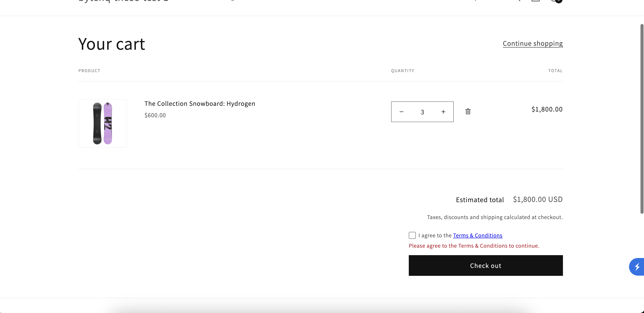The width and height of the screenshot is (644, 313).
Task: Select the $1,800.00 line total text
Action: (x=547, y=109)
